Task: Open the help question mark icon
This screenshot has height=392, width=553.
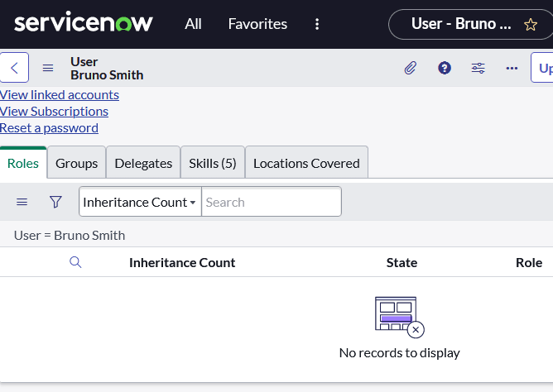Action: click(x=445, y=68)
